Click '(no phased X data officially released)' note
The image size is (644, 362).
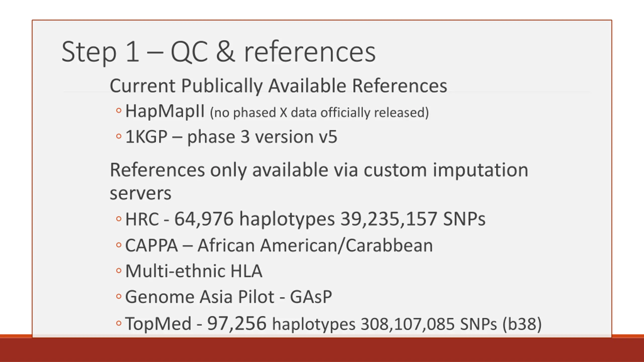click(319, 113)
